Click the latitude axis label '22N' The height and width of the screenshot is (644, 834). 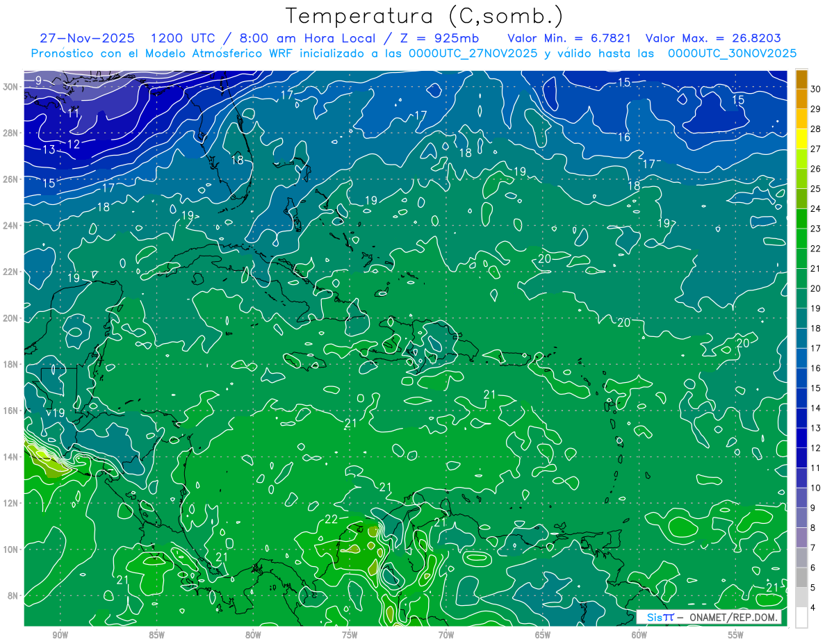pyautogui.click(x=10, y=272)
